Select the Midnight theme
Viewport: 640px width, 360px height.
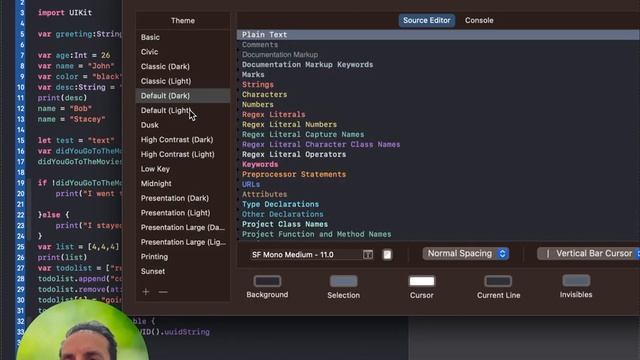click(183, 184)
